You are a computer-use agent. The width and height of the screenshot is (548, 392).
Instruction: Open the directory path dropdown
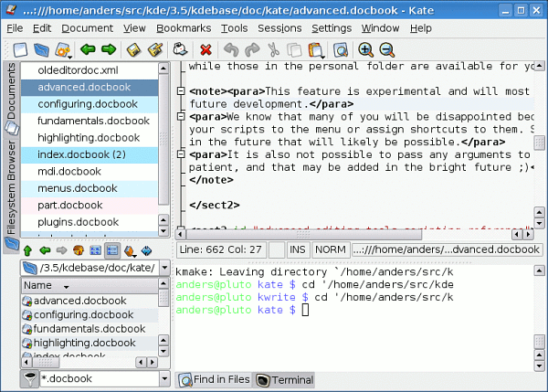163,268
